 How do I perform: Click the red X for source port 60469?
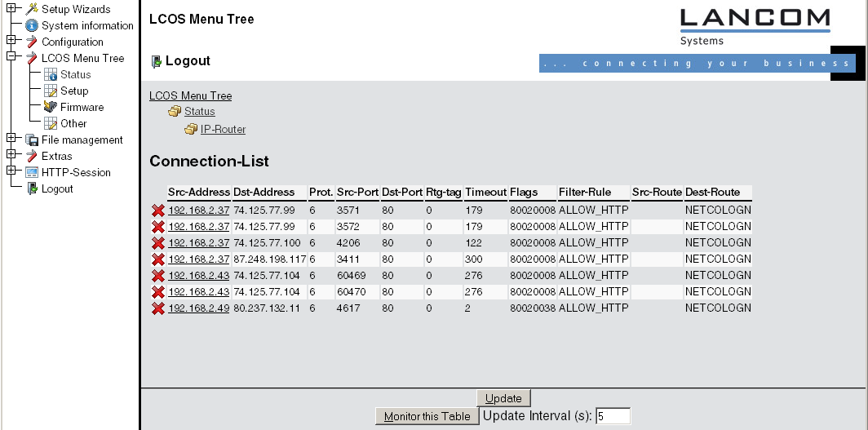(x=157, y=276)
